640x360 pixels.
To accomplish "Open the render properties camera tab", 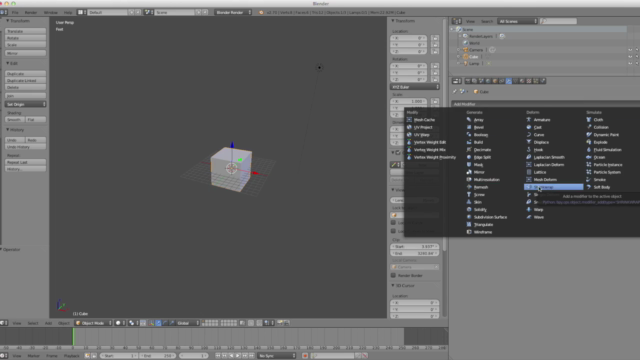I will [468, 81].
